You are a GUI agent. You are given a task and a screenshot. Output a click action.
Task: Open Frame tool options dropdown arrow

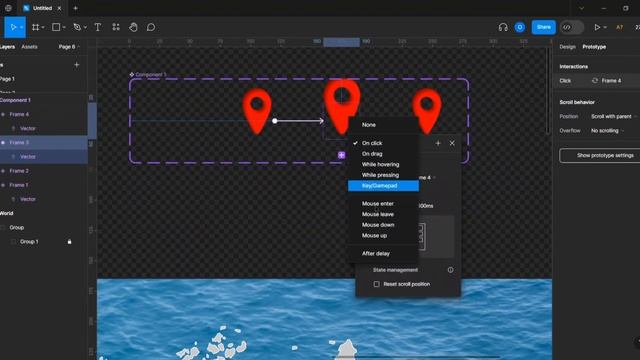point(43,27)
